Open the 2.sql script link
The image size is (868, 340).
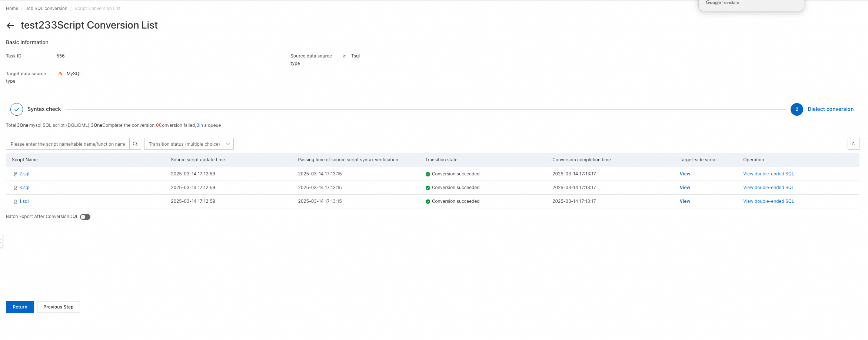click(x=24, y=174)
